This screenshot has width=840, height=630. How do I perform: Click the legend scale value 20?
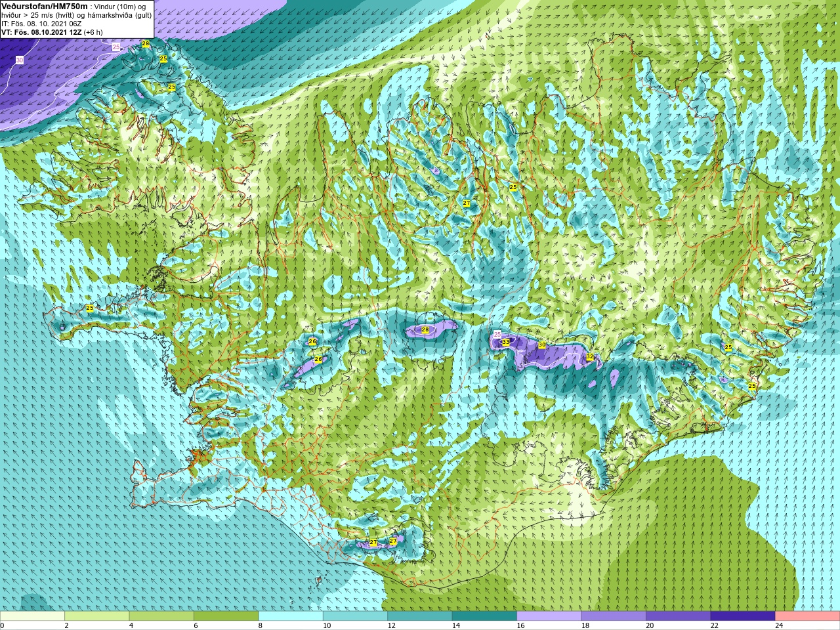click(x=649, y=625)
